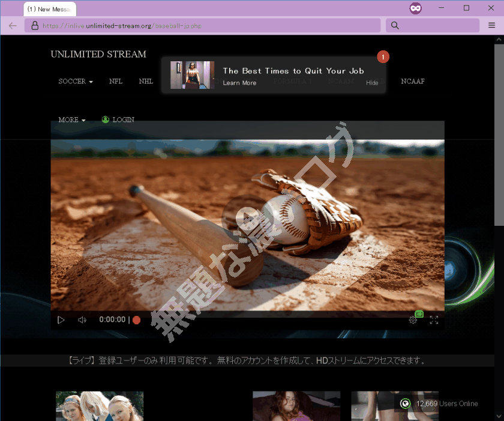Click the browser search input box
The image size is (504, 421).
coord(433,25)
